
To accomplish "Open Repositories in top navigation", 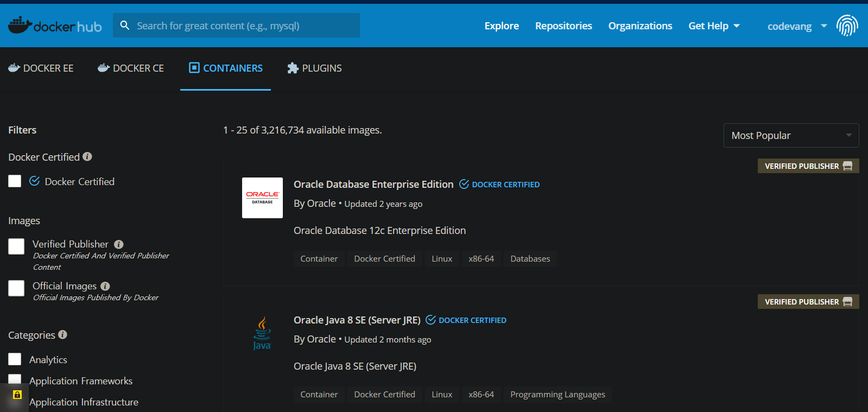I will point(563,26).
